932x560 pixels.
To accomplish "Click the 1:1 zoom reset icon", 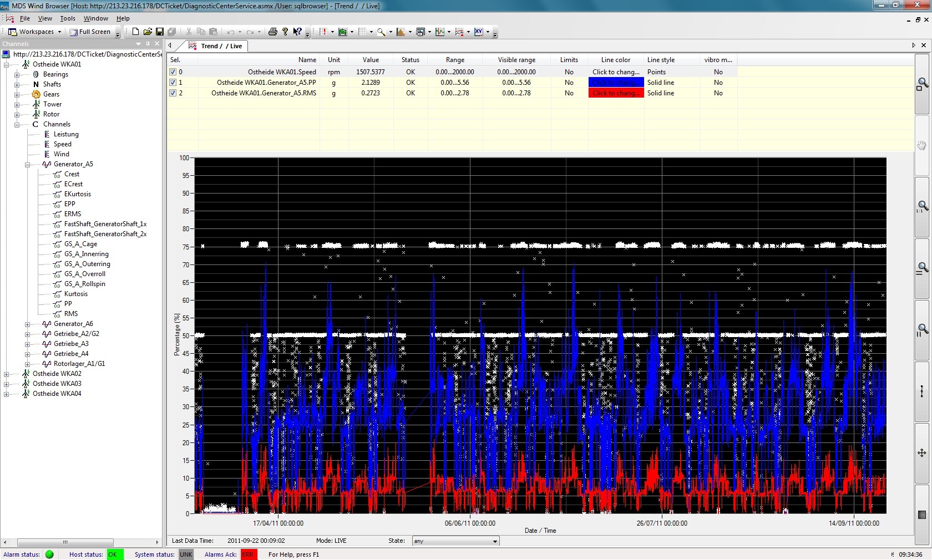I will [921, 207].
